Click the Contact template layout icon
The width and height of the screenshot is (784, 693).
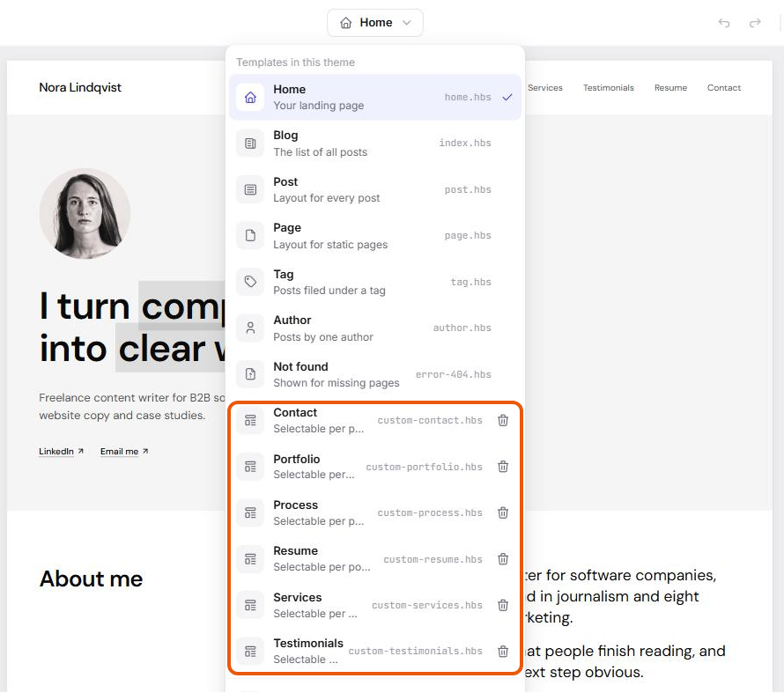[x=250, y=421]
